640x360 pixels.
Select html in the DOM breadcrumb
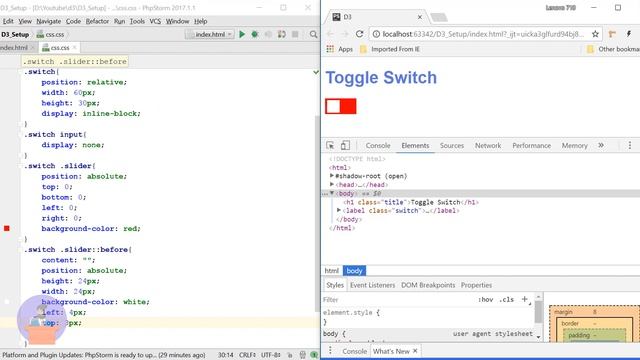tap(331, 271)
